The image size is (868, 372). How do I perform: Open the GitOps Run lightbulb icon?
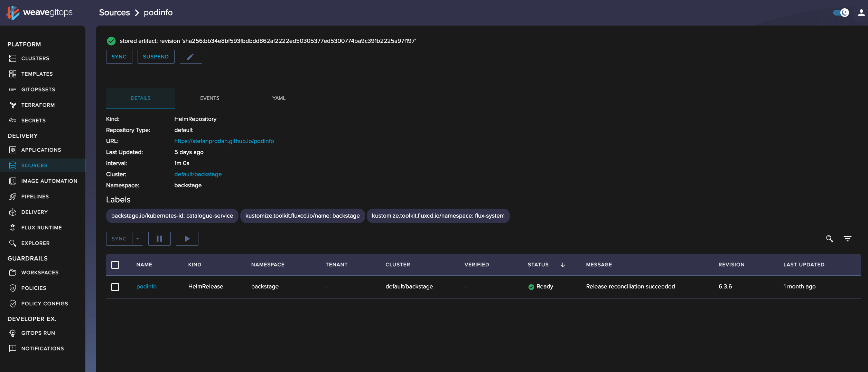[x=13, y=333]
